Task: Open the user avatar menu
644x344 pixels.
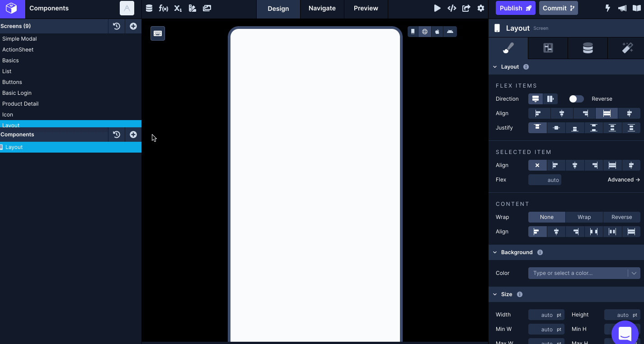Action: tap(127, 8)
